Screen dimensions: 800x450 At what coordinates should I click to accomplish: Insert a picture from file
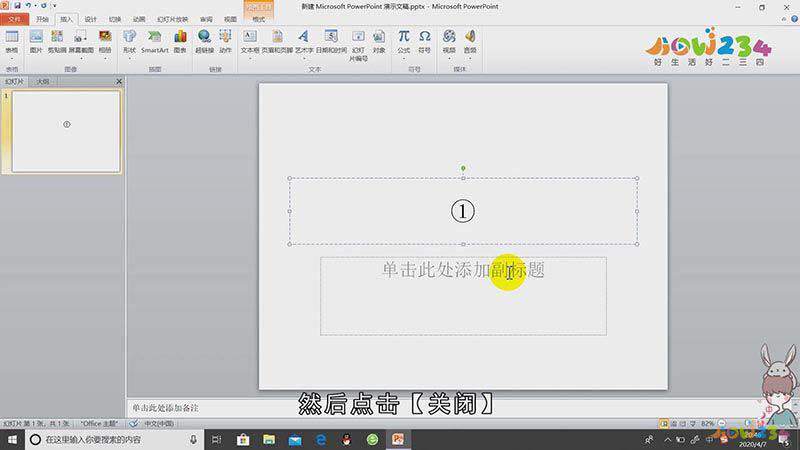click(x=36, y=42)
